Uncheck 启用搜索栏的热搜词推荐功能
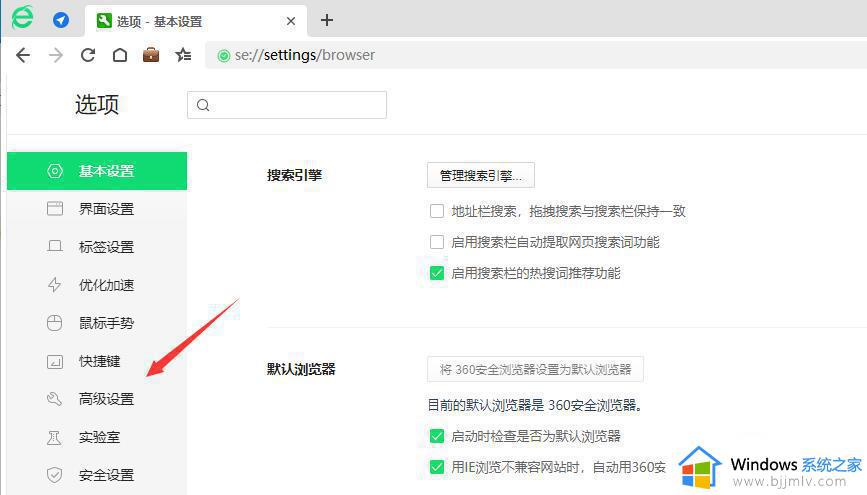The width and height of the screenshot is (867, 495). (x=437, y=273)
